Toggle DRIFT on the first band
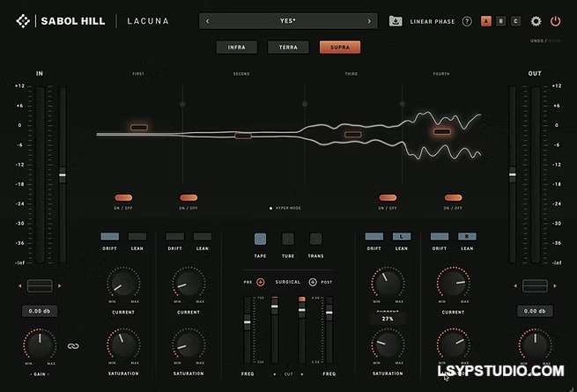Image resolution: width=577 pixels, height=392 pixels. click(x=109, y=236)
